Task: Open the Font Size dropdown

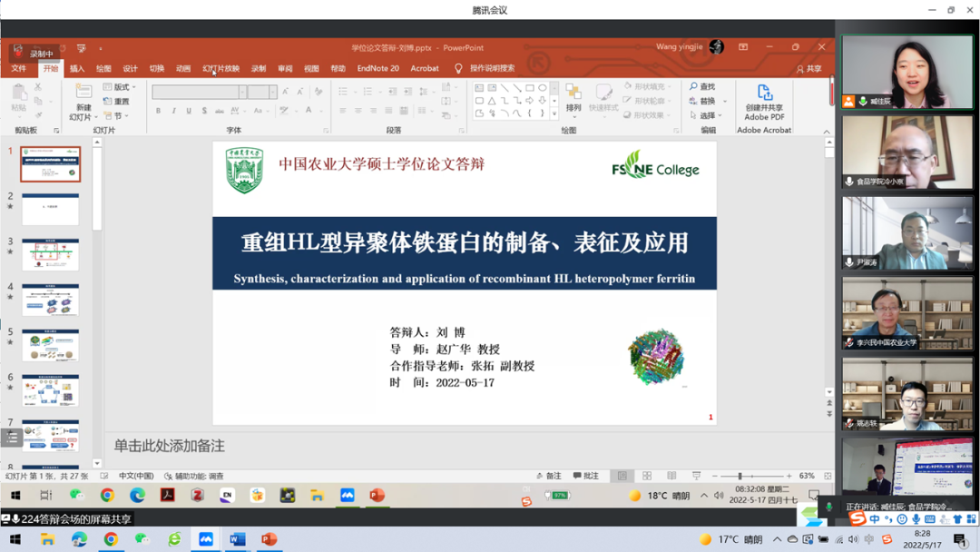Action: click(x=271, y=91)
